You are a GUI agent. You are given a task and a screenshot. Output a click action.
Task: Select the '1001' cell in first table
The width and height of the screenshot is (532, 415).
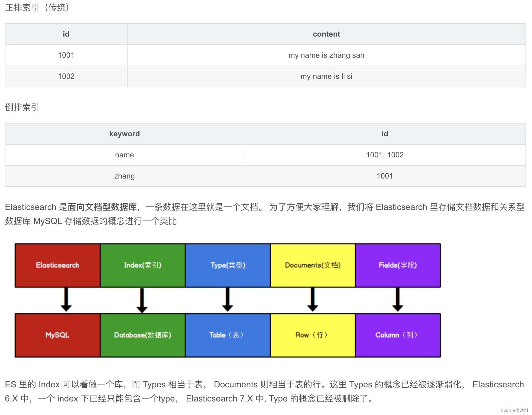(66, 55)
